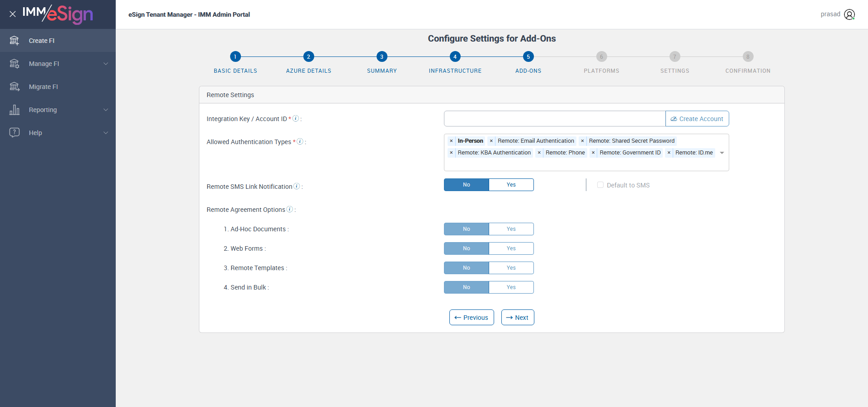868x407 pixels.
Task: Click the Migrate FI bank arrow icon
Action: tap(14, 87)
